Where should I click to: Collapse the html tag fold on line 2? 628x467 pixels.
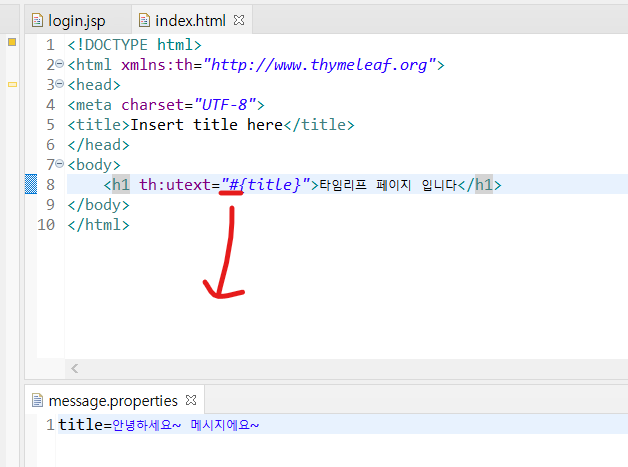[x=59, y=63]
